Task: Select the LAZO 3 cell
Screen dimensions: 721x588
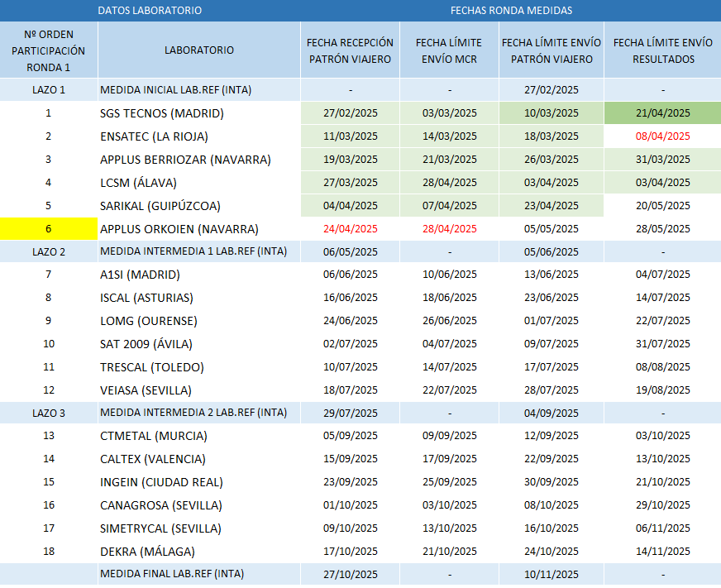Action: (x=49, y=413)
